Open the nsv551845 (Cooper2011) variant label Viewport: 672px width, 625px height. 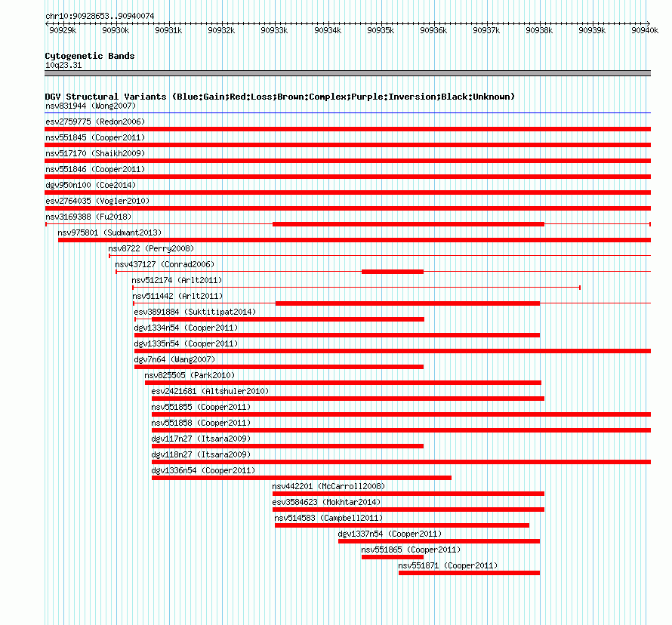tap(95, 137)
